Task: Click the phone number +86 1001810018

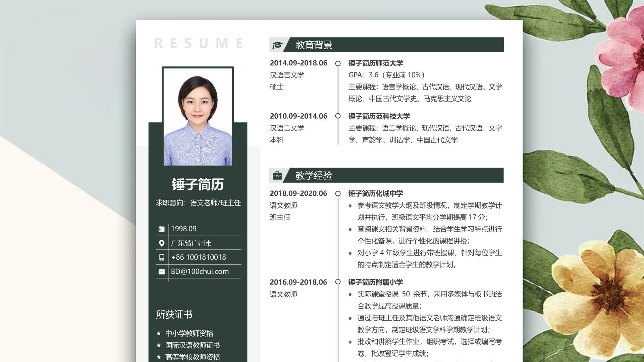Action: pos(199,257)
